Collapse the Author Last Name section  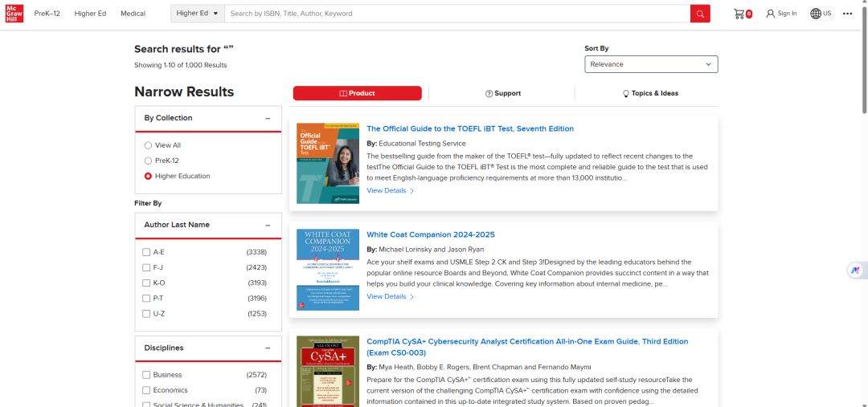[x=268, y=225]
